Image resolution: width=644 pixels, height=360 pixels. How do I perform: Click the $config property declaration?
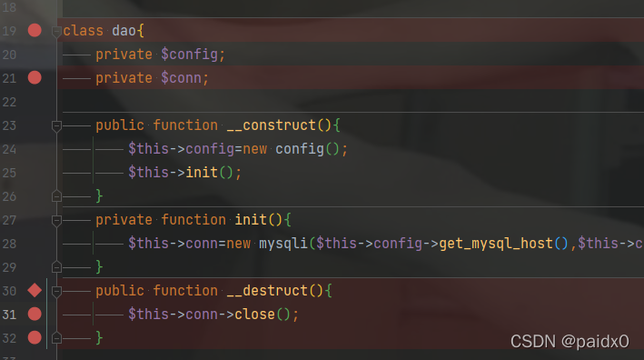pyautogui.click(x=189, y=55)
